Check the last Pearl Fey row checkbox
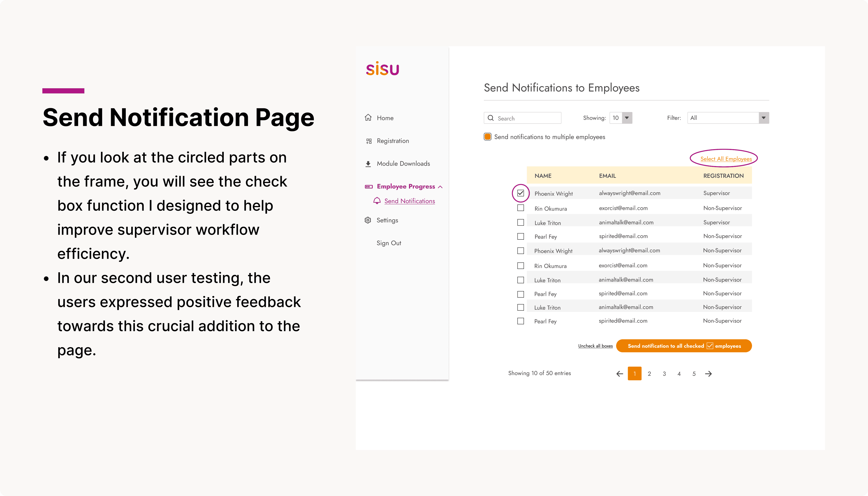 click(521, 321)
